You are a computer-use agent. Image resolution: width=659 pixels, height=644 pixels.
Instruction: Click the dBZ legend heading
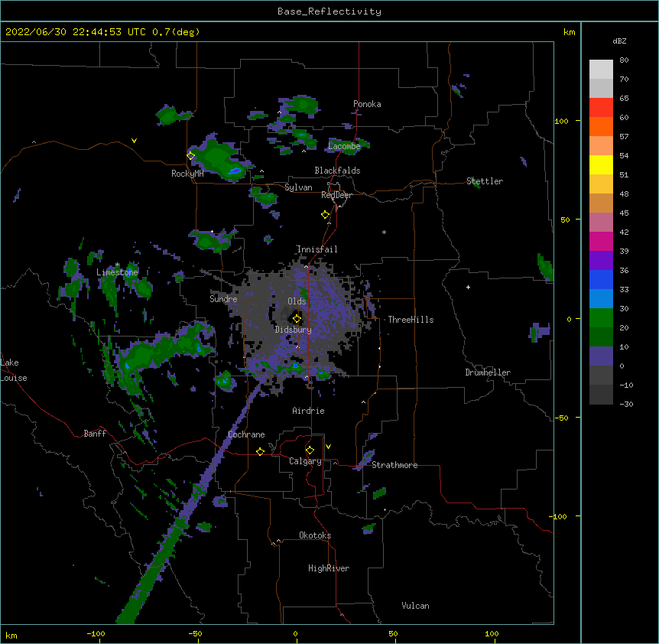click(x=619, y=41)
